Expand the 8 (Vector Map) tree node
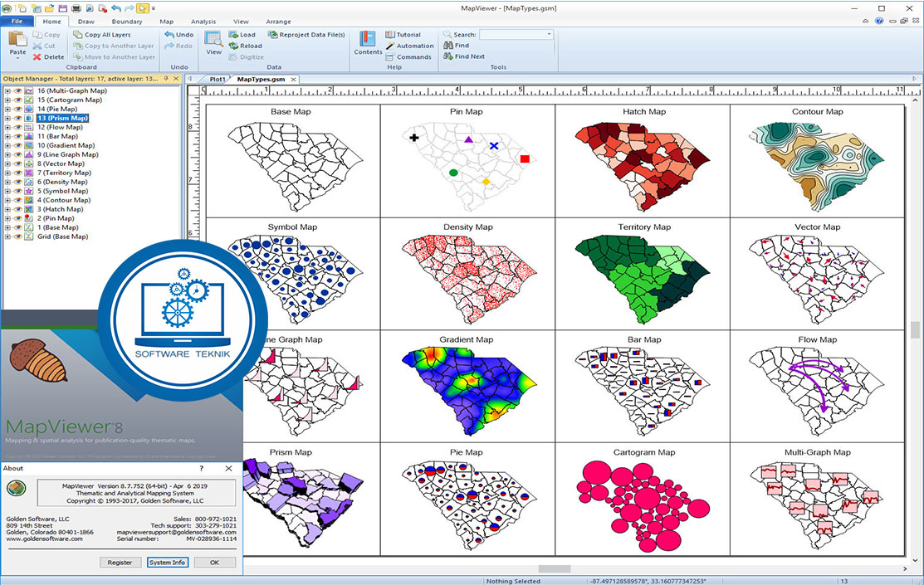This screenshot has width=924, height=585. [7, 163]
